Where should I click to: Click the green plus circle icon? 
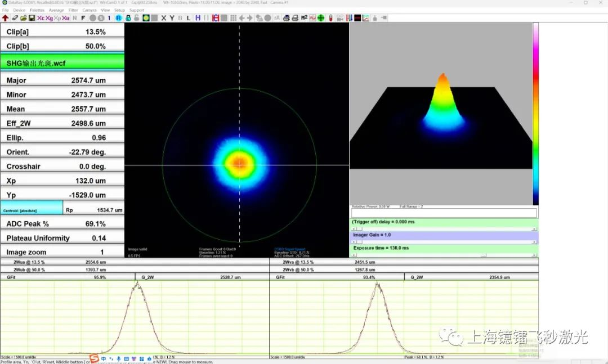point(321,18)
